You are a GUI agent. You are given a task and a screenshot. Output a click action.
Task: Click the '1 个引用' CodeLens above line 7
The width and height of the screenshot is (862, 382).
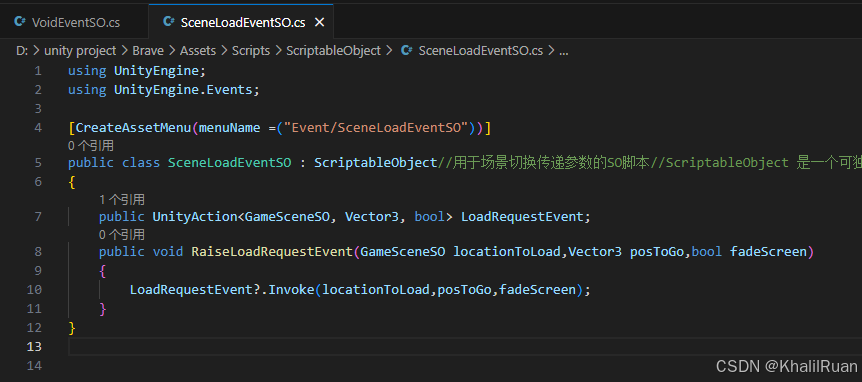click(x=121, y=199)
